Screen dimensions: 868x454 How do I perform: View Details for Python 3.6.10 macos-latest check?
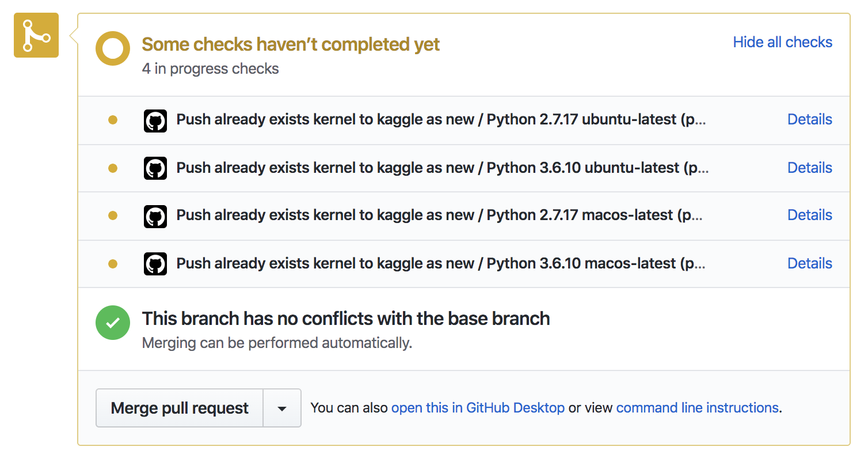click(809, 263)
